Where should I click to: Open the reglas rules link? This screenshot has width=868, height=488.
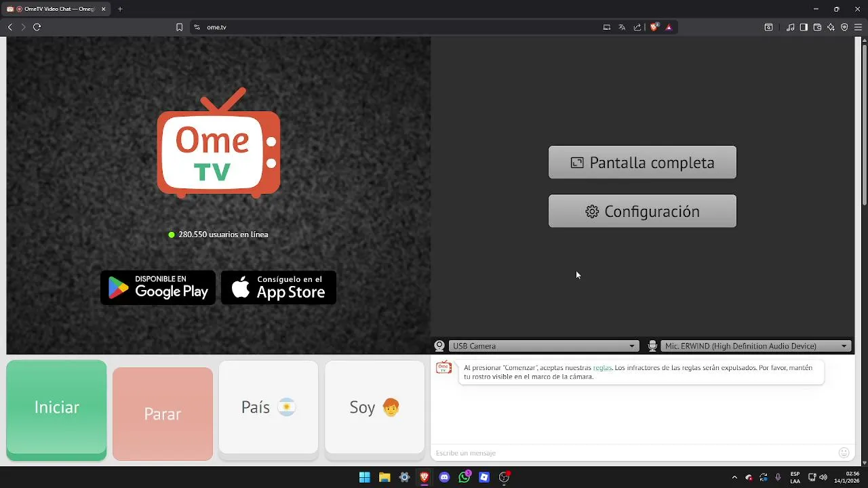(x=602, y=367)
